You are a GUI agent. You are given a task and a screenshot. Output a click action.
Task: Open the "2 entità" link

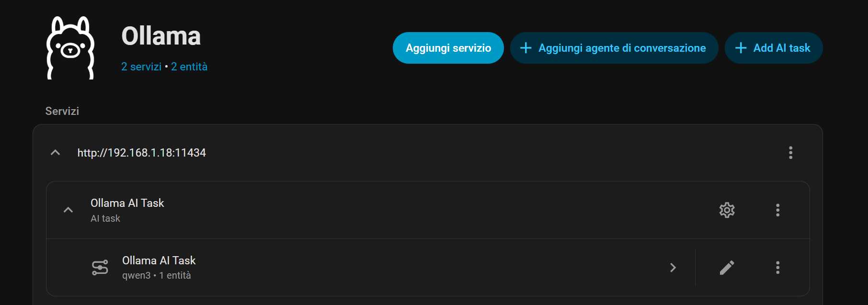[189, 67]
